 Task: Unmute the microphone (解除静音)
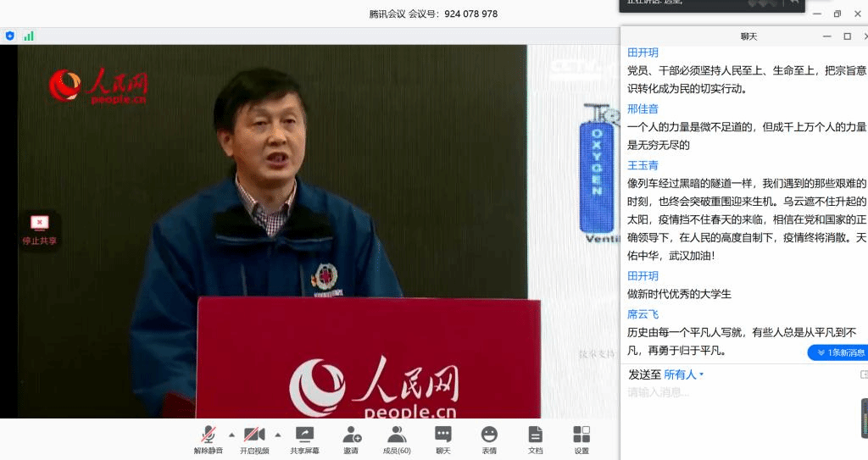(208, 438)
